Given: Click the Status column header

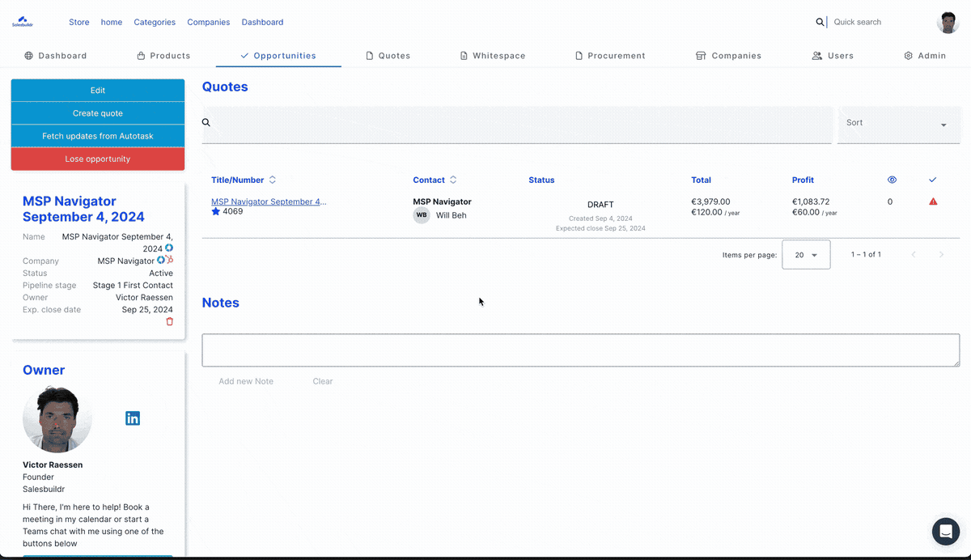Looking at the screenshot, I should pyautogui.click(x=541, y=180).
